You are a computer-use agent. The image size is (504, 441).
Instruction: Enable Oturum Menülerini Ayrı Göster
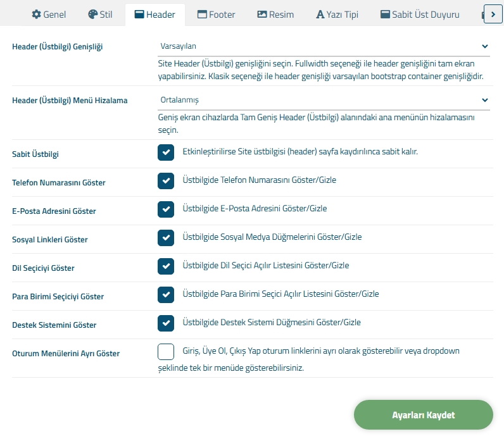coord(166,352)
